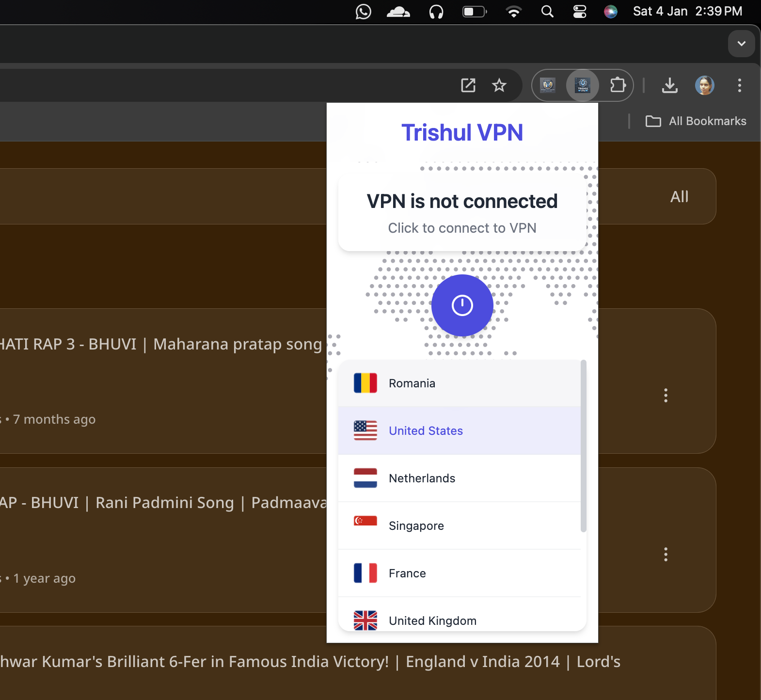Viewport: 761px width, 700px height.
Task: Open Chrome downloads icon
Action: pyautogui.click(x=670, y=85)
